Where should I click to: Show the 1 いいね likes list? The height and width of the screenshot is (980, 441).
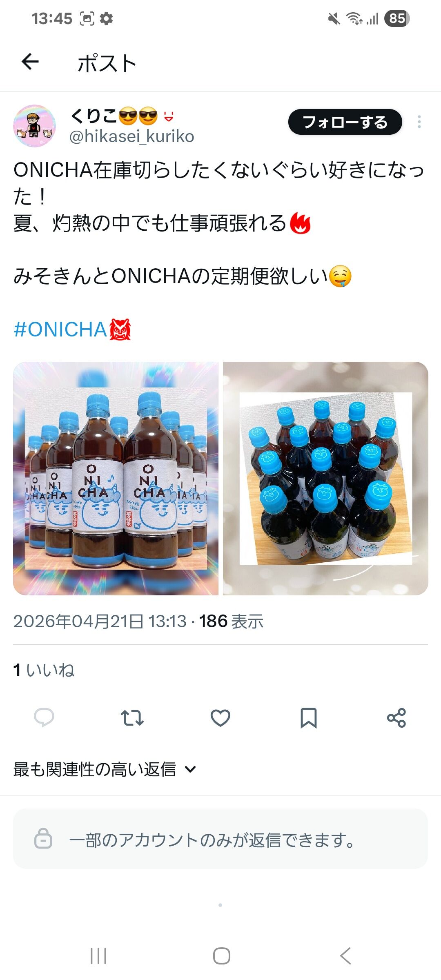[x=44, y=670]
